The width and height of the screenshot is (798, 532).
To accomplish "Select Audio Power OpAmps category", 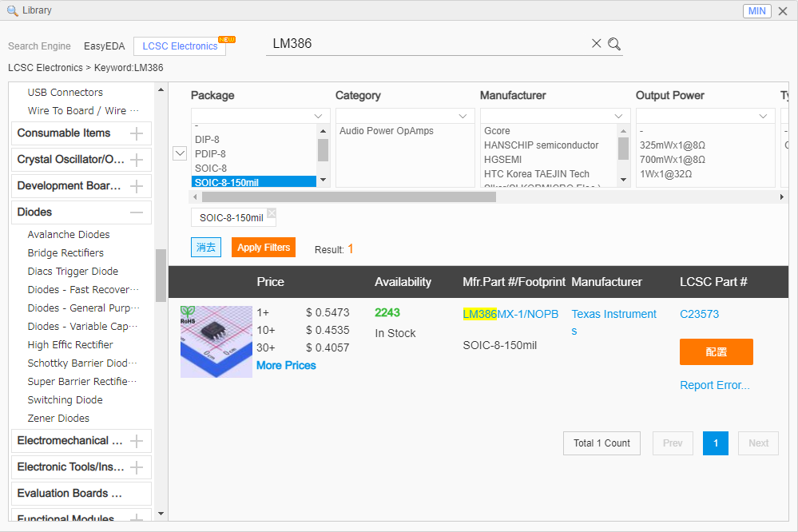I will point(387,131).
